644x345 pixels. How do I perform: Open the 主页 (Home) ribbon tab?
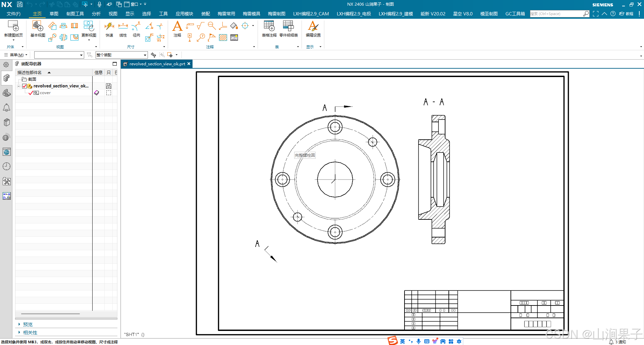(37, 14)
